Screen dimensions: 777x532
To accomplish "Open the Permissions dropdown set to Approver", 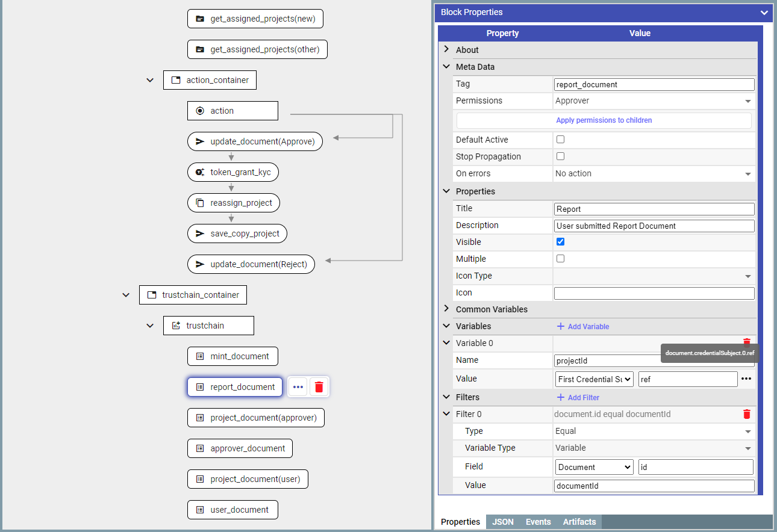I will click(654, 101).
